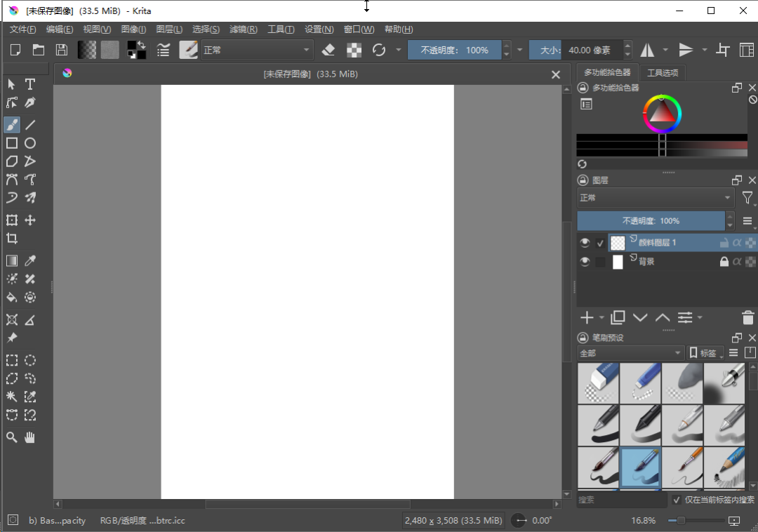Viewport: 758px width, 532px height.
Task: Open the brush blending mode 正常 dropdown
Action: click(x=258, y=50)
